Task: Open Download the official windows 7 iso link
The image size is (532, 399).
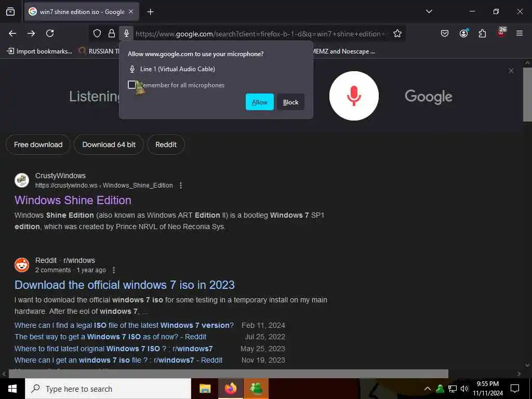Action: (125, 285)
